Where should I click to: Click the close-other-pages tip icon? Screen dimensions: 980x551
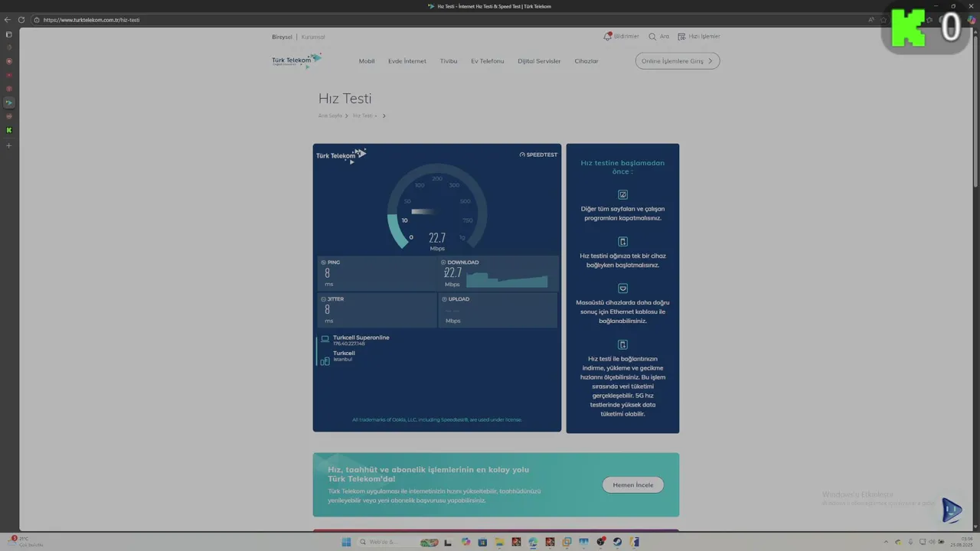(622, 194)
